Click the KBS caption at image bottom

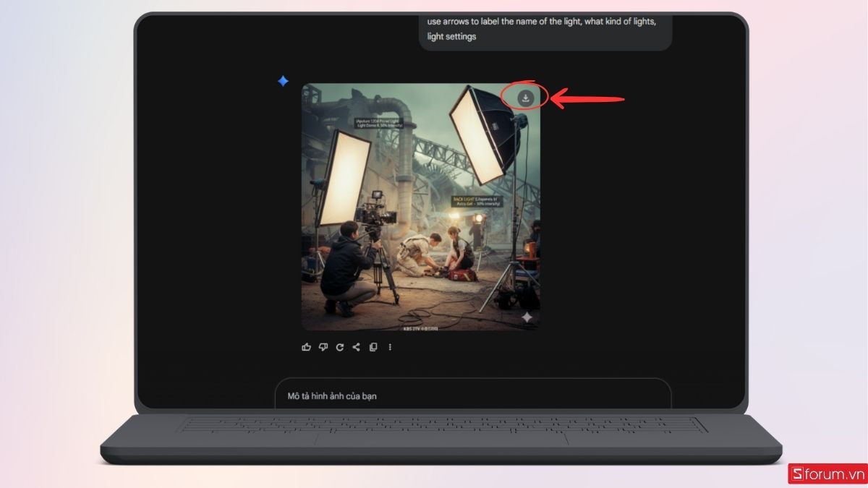point(420,328)
